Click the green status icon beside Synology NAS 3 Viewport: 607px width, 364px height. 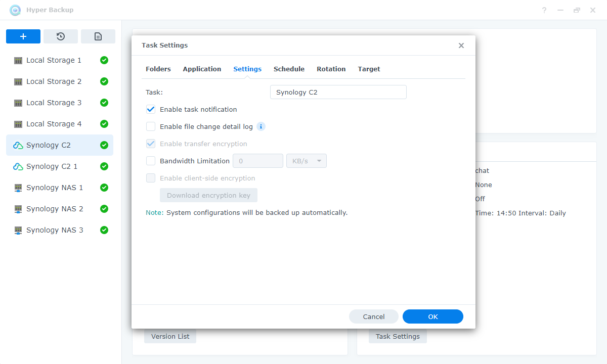[104, 230]
